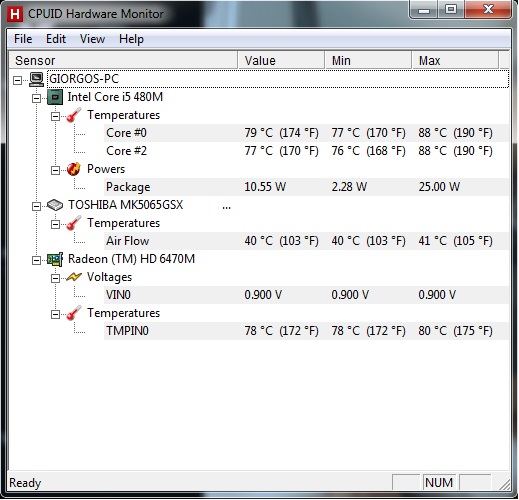Click VIN0 current value 0.900 V
519x500 pixels.
(263, 295)
